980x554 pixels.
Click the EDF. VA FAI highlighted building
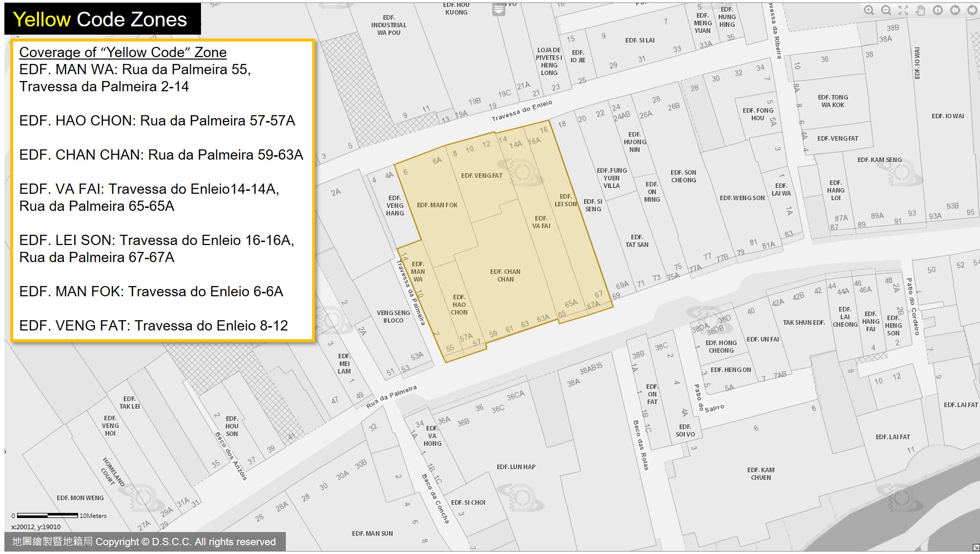(x=541, y=222)
